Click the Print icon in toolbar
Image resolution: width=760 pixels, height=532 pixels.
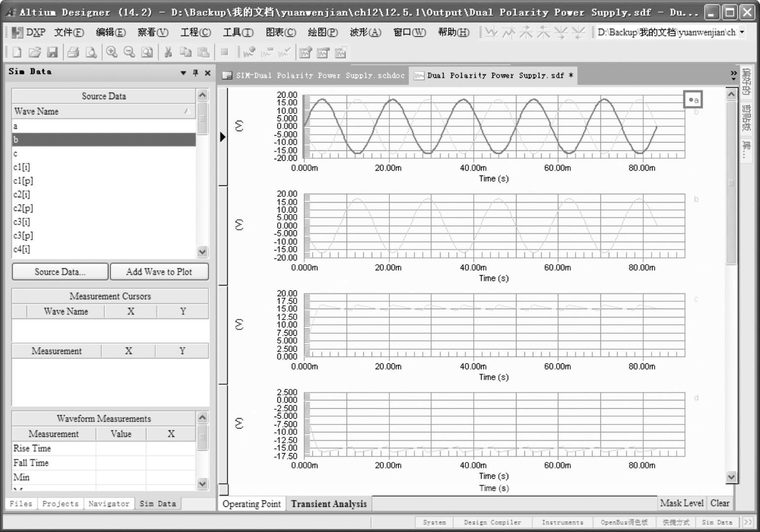(73, 52)
